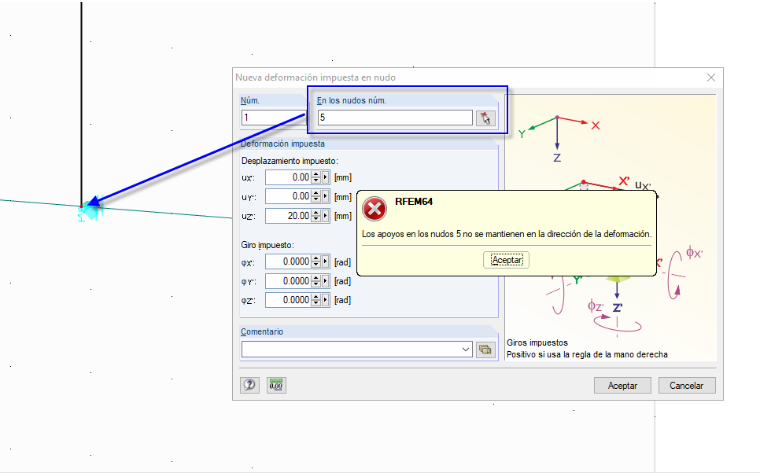The image size is (760, 475).
Task: Open the uZ right-arrow options menu
Action: 325,216
